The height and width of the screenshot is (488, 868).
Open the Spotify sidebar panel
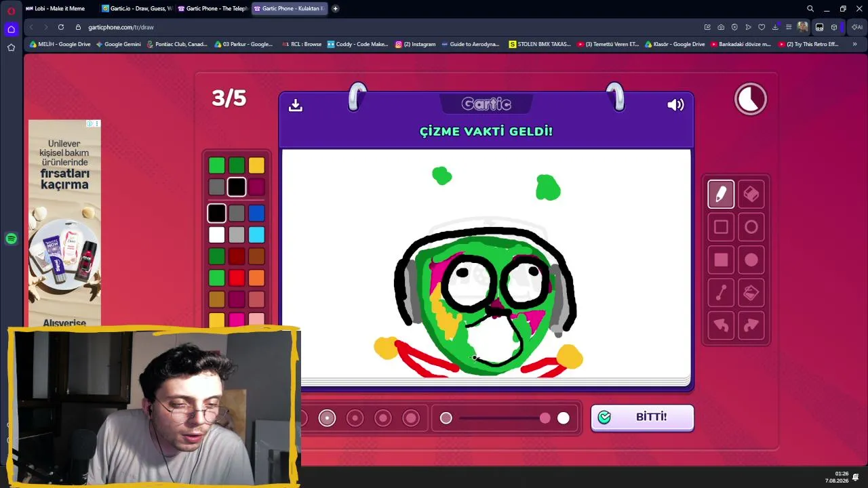click(11, 239)
